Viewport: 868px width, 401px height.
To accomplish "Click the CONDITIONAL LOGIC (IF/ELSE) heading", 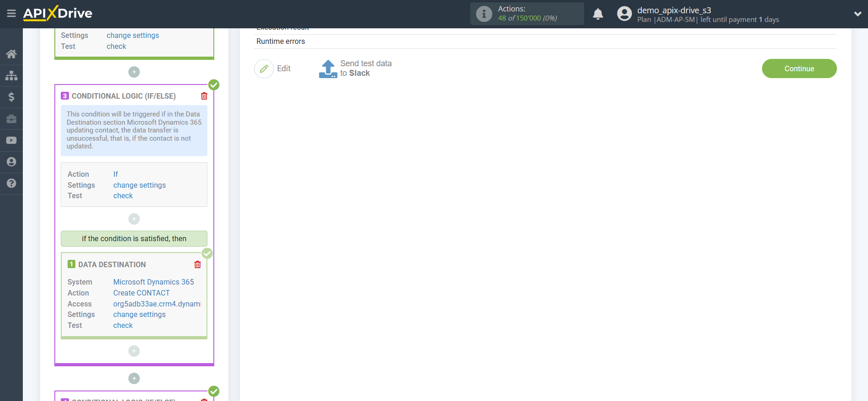I will [124, 96].
